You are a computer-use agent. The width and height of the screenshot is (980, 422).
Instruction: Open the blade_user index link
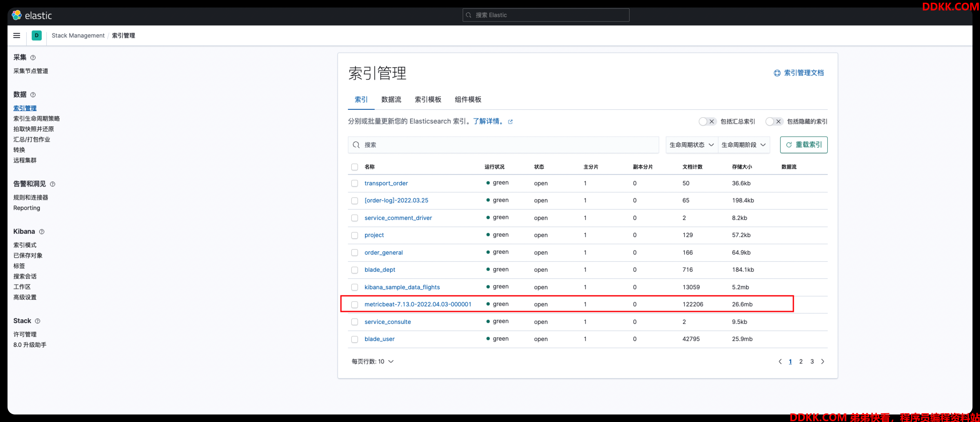(x=379, y=339)
